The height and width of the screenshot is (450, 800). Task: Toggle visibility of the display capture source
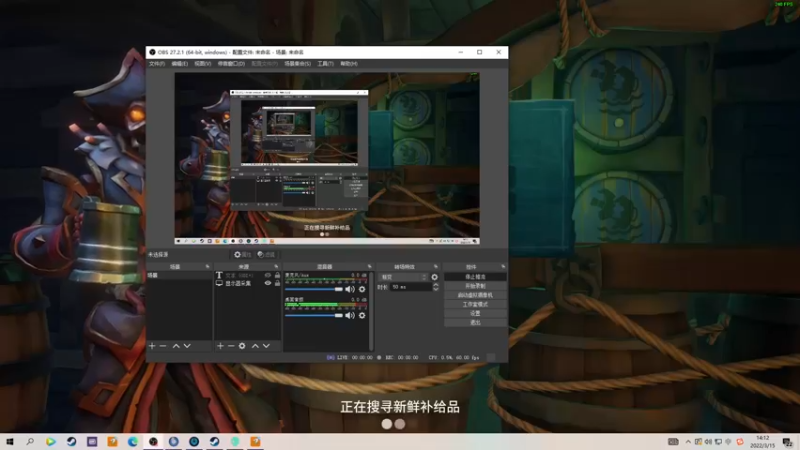pyautogui.click(x=267, y=283)
